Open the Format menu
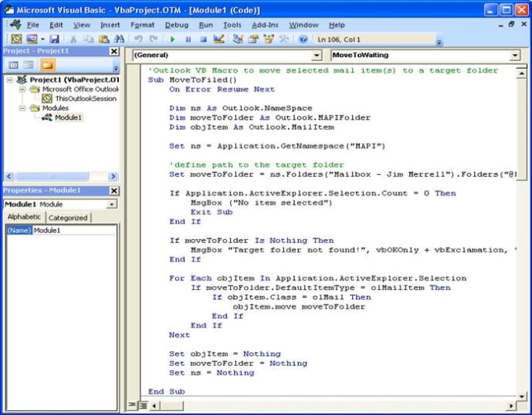Screen dimensions: 532x415 [142, 25]
